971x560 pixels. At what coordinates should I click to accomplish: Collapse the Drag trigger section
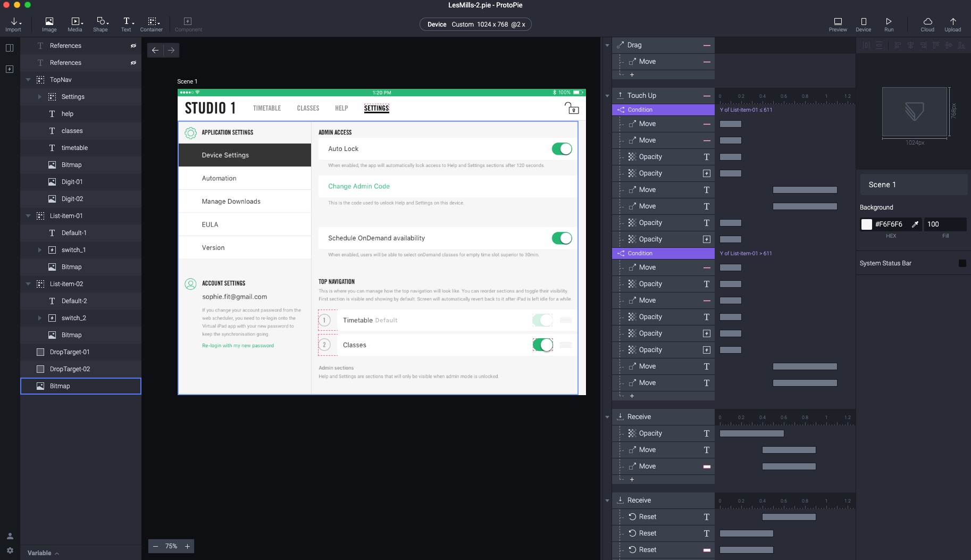click(607, 45)
